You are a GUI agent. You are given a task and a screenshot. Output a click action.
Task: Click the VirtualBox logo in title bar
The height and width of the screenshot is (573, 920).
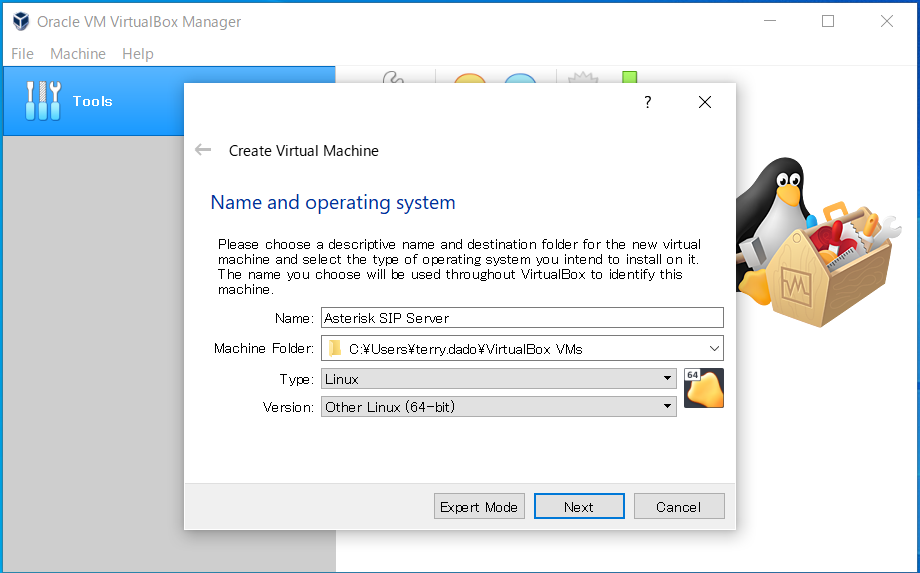pyautogui.click(x=21, y=22)
